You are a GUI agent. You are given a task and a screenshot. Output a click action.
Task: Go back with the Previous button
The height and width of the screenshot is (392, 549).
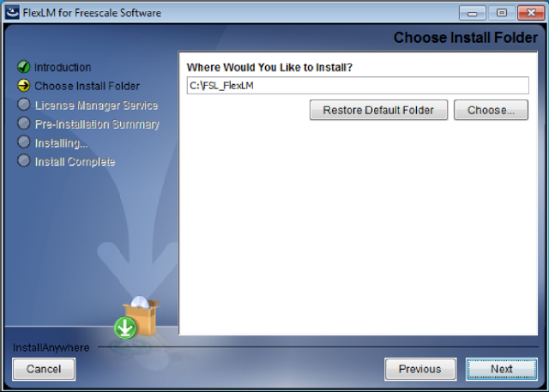420,369
